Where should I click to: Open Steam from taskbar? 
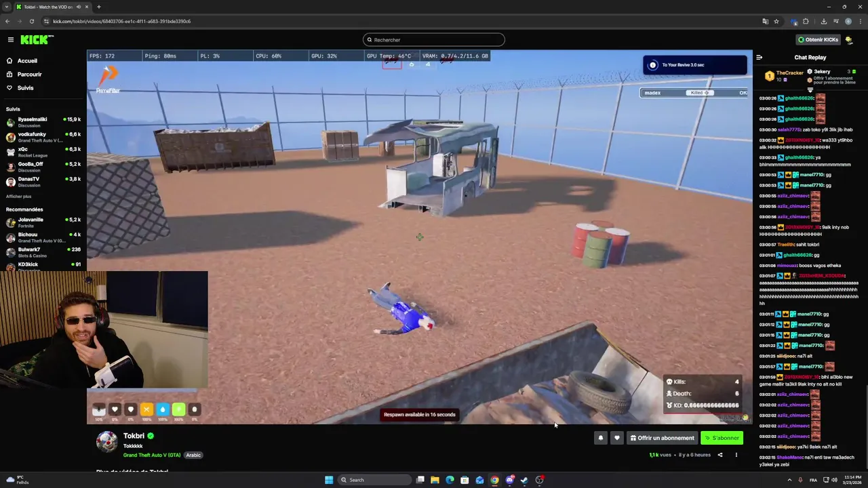[x=524, y=480]
